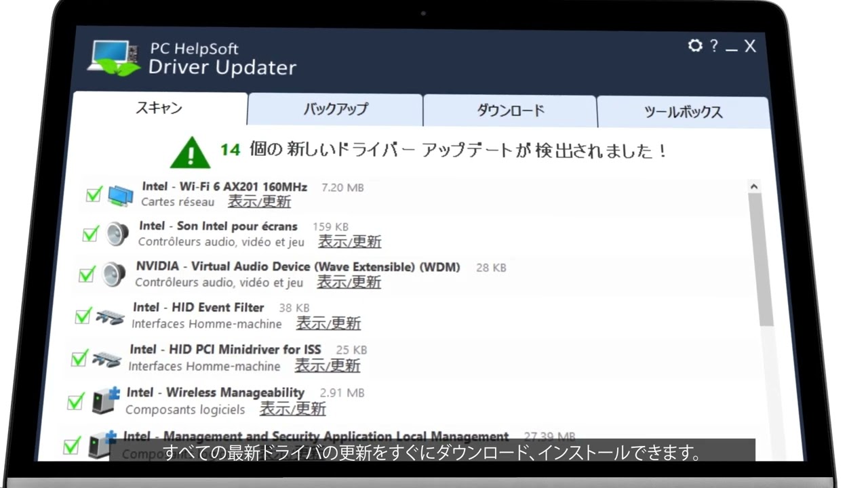This screenshot has width=868, height=488.
Task: Uncheck the Intel Wireless Manageability driver
Action: (x=75, y=401)
